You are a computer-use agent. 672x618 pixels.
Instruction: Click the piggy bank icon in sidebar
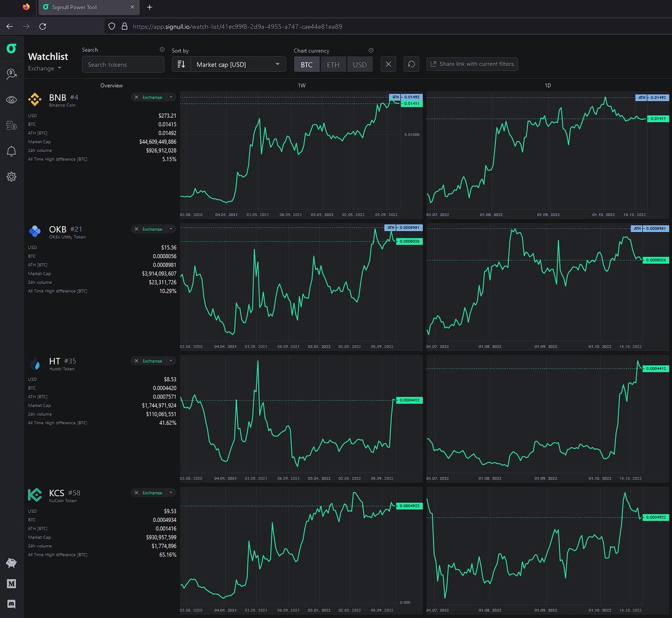(11, 563)
